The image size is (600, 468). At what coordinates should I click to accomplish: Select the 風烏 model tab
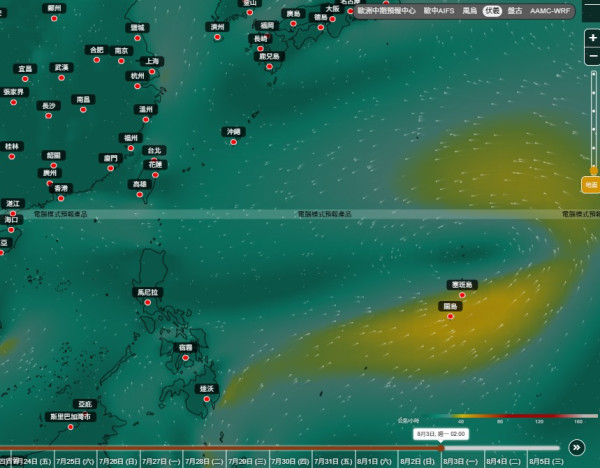(x=469, y=11)
